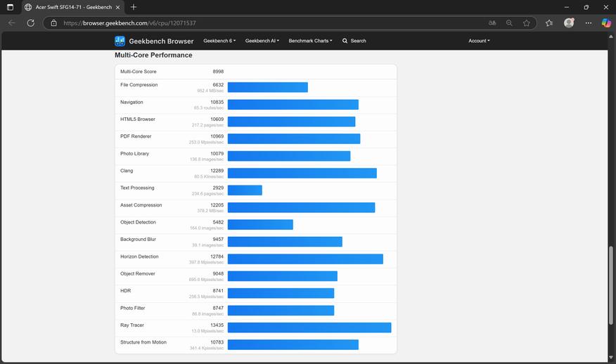616x364 pixels.
Task: Click the Asset Compression row label
Action: (x=141, y=205)
